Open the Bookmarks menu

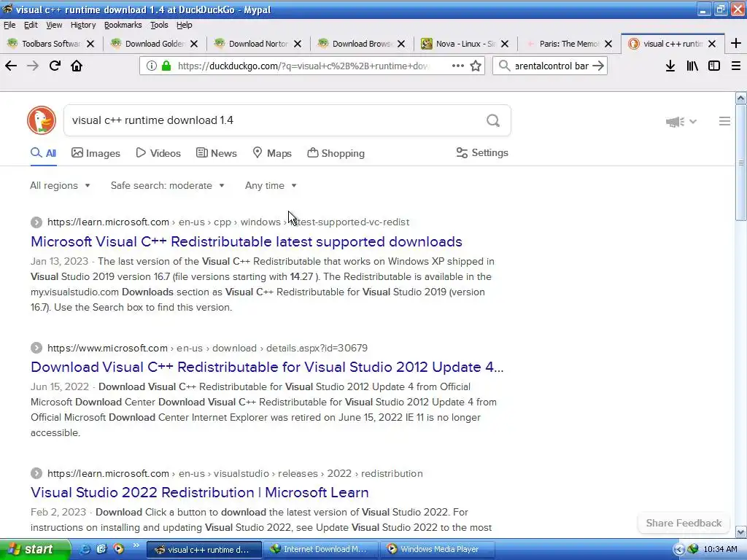123,25
